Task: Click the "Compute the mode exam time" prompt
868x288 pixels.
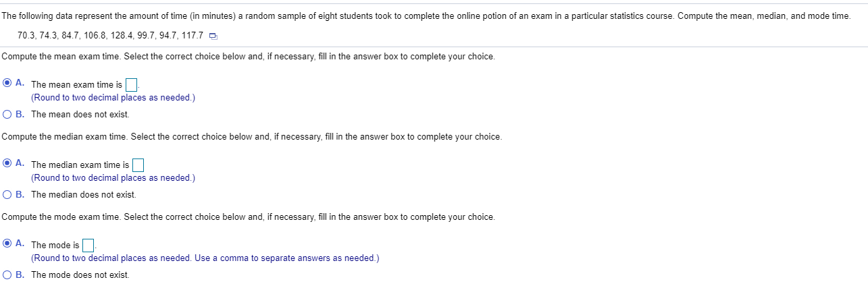Action: point(248,217)
